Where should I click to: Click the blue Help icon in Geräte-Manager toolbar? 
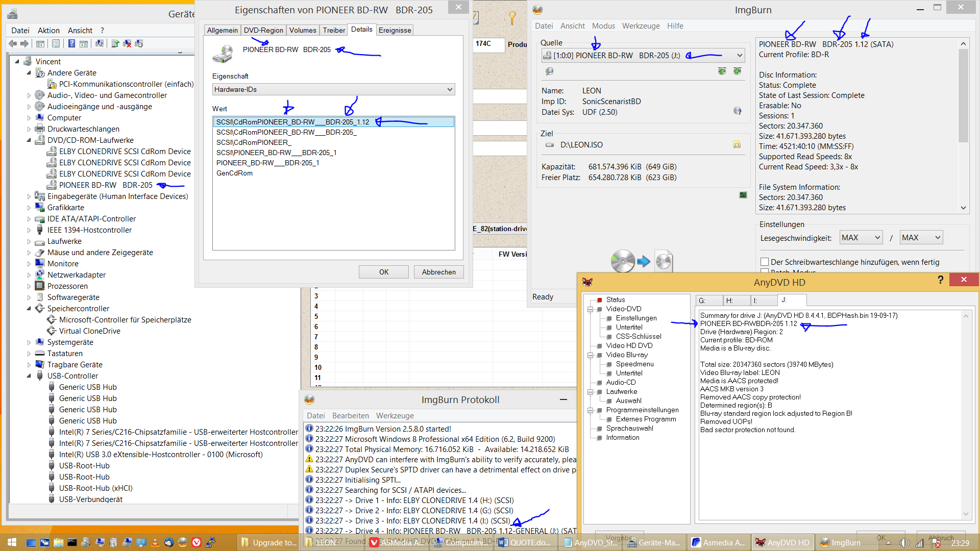click(72, 43)
